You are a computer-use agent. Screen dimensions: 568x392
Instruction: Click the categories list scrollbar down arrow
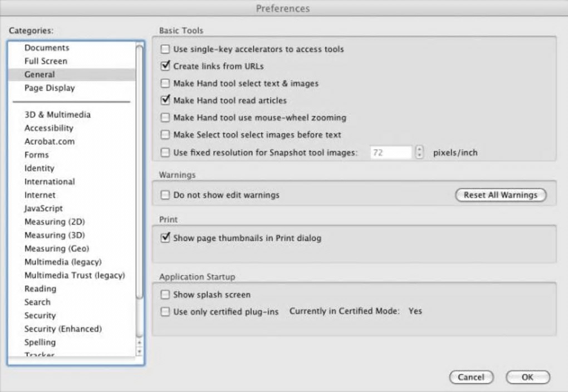[x=139, y=352]
